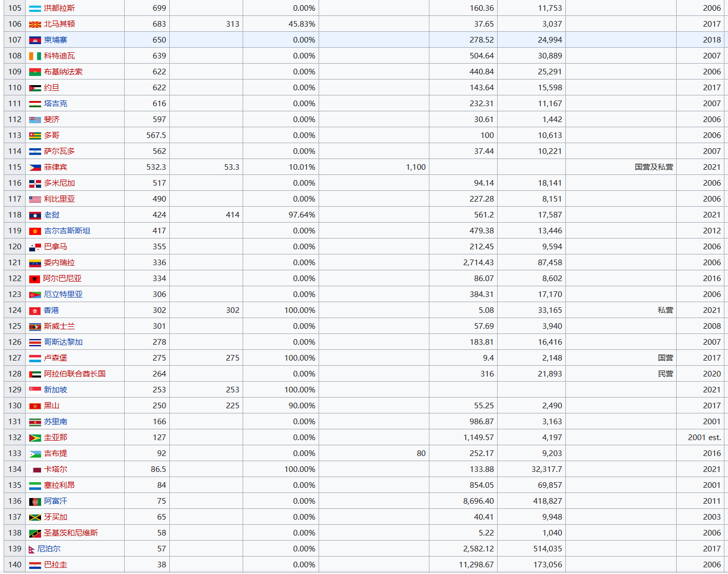
Task: Click the Jamaica flag icon in row 137
Action: [x=35, y=517]
